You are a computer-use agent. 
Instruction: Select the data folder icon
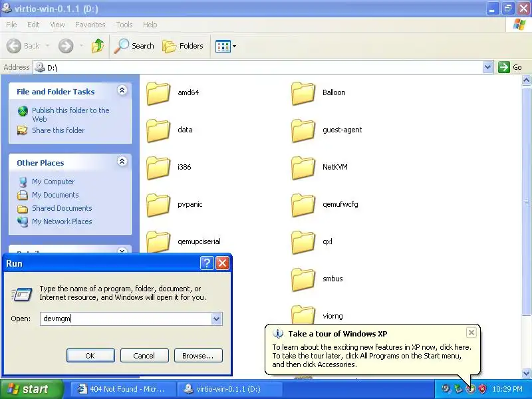click(158, 130)
